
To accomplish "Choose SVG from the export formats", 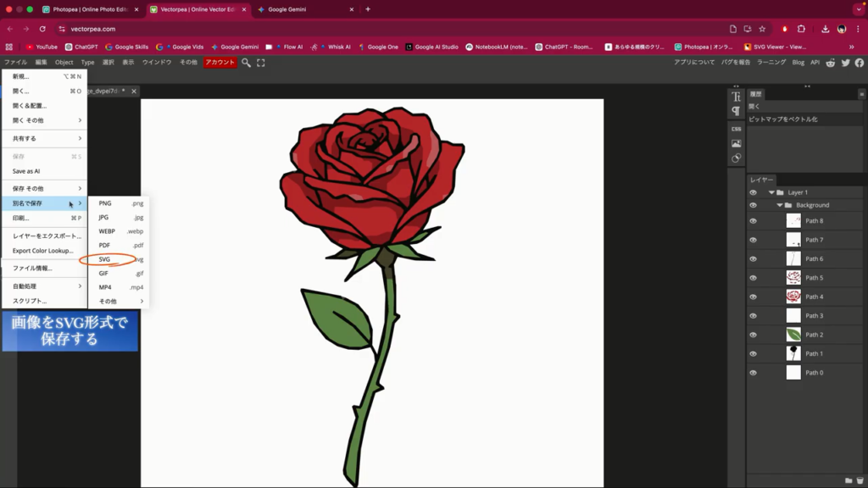I will [x=105, y=259].
